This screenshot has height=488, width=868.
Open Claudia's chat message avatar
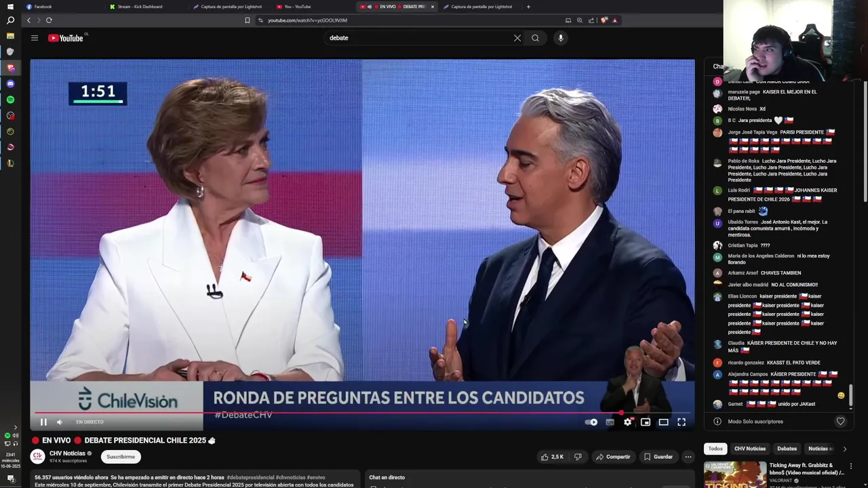[717, 343]
